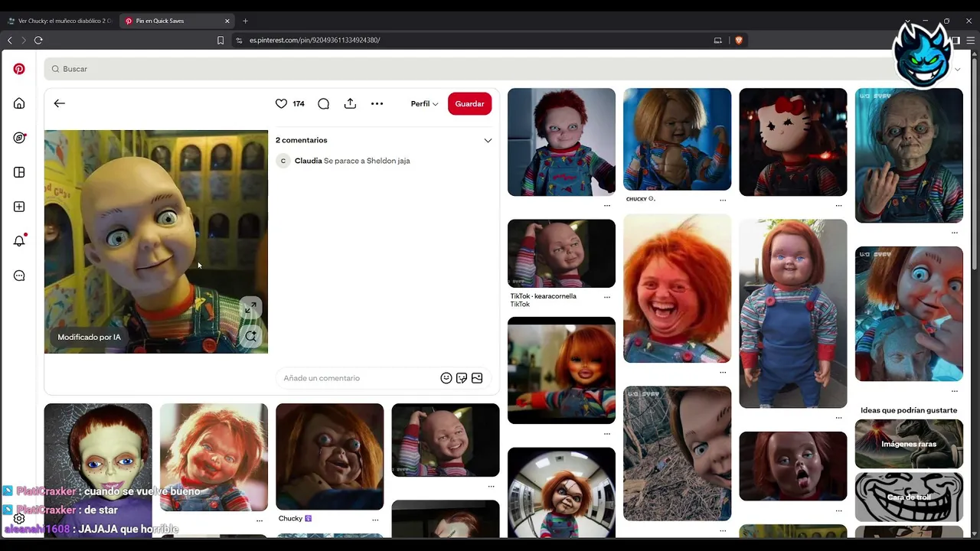Open Claudia's profile link in comments
The image size is (980, 551).
(308, 161)
